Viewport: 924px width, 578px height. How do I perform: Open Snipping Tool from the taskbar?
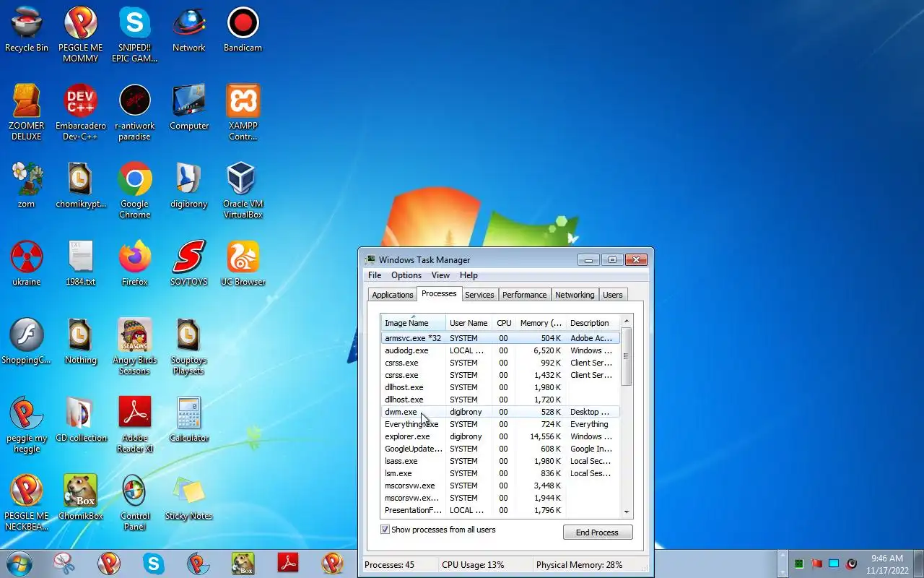64,564
